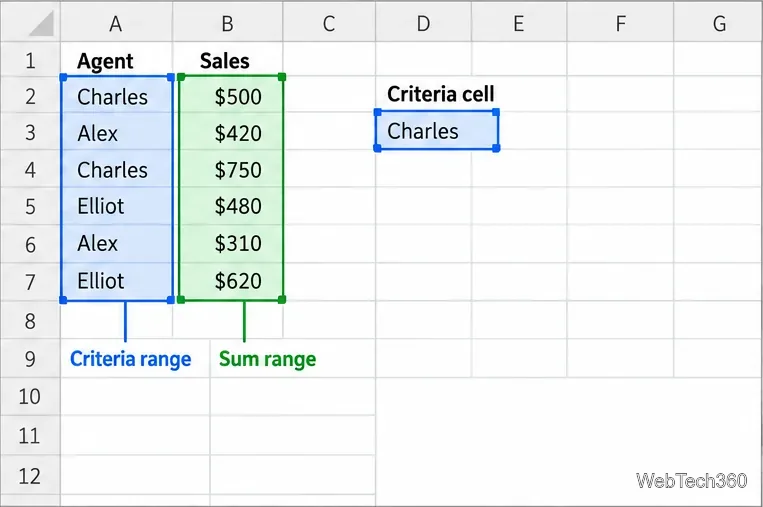Select the Elliot cell in row 5
The width and height of the screenshot is (763, 507).
point(116,206)
